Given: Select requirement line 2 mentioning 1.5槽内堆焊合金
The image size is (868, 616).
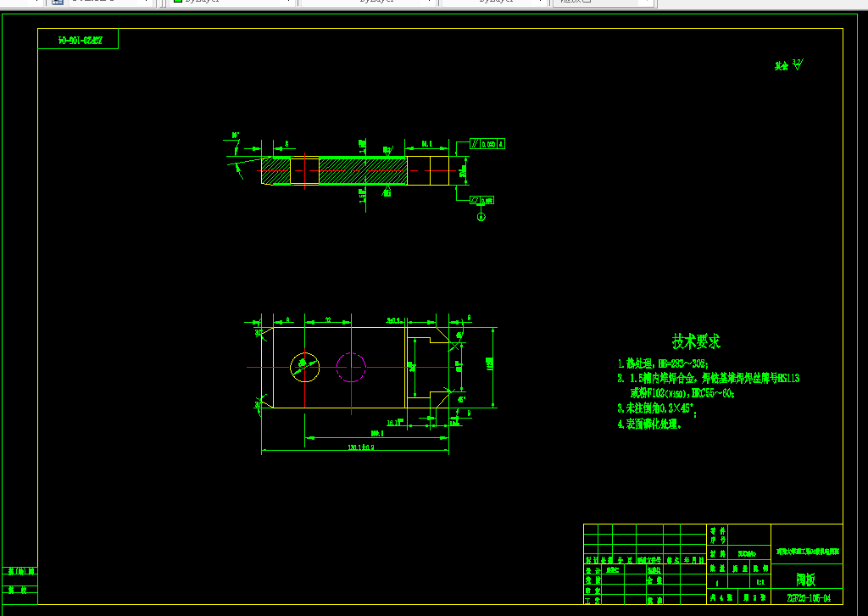Looking at the screenshot, I should point(709,379).
